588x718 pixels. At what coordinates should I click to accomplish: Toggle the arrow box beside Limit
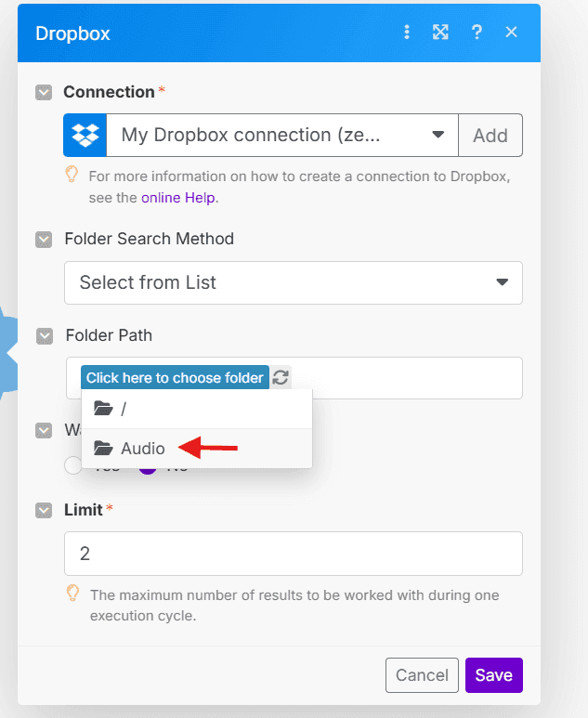point(44,510)
